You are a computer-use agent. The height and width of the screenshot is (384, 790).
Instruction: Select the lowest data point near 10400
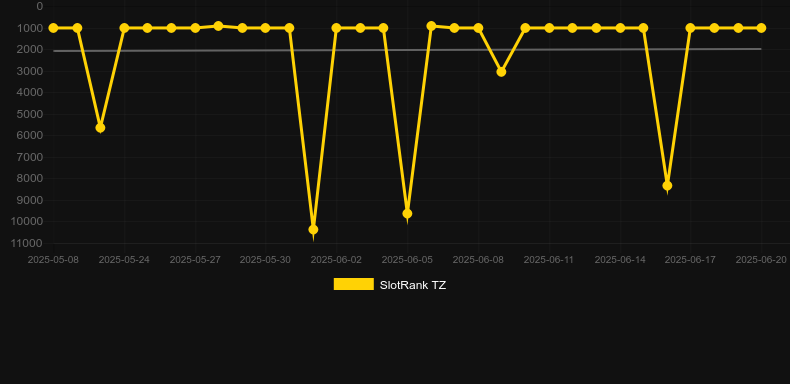313,230
